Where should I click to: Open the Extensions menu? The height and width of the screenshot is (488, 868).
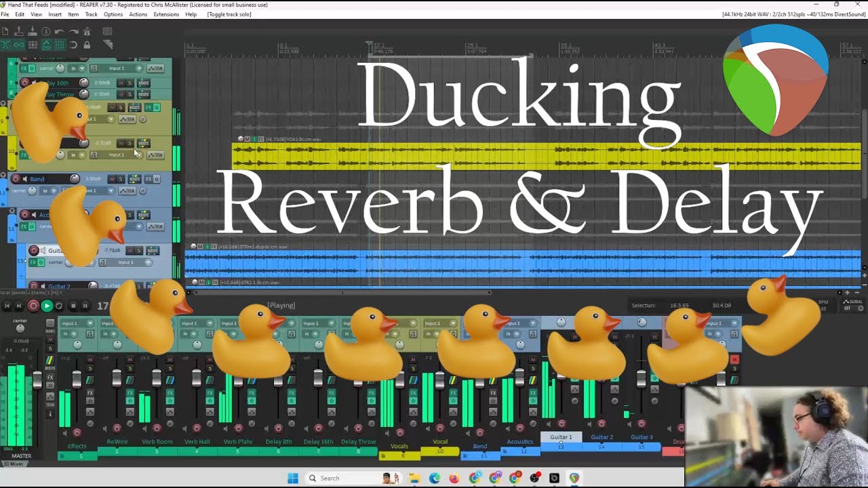[166, 14]
